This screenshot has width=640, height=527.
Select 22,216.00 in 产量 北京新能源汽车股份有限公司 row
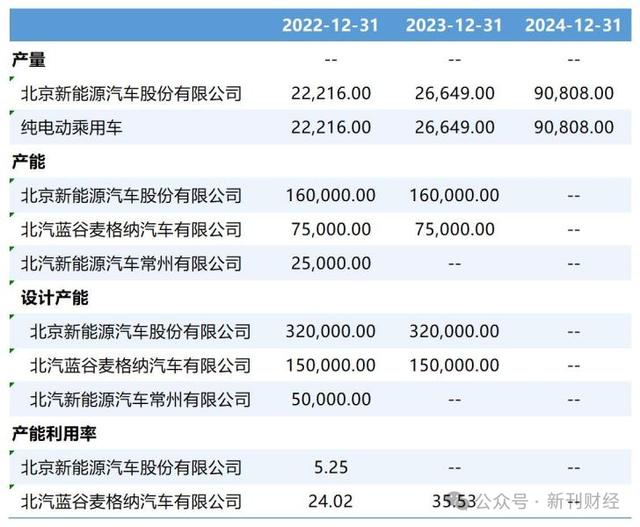[x=331, y=93]
